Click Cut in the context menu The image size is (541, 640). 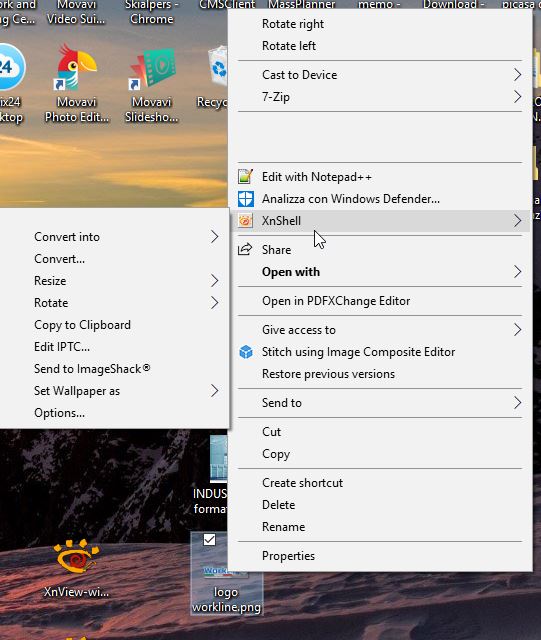380,432
